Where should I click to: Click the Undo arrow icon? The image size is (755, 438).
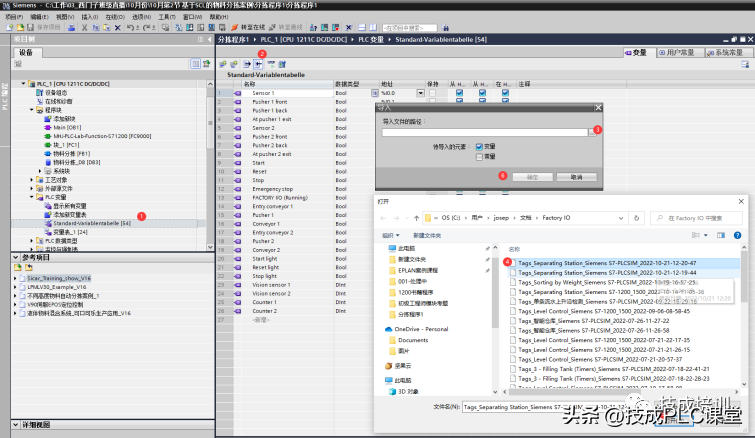click(130, 27)
